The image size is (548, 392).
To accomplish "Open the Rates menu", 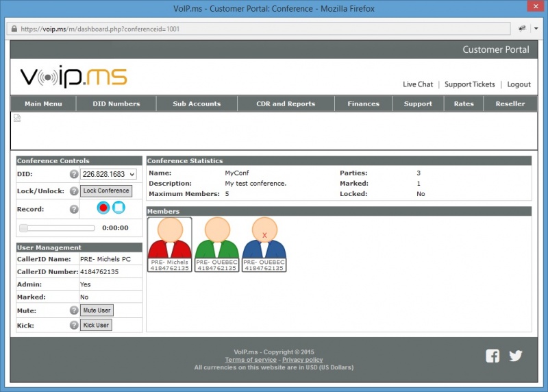I will (x=464, y=104).
